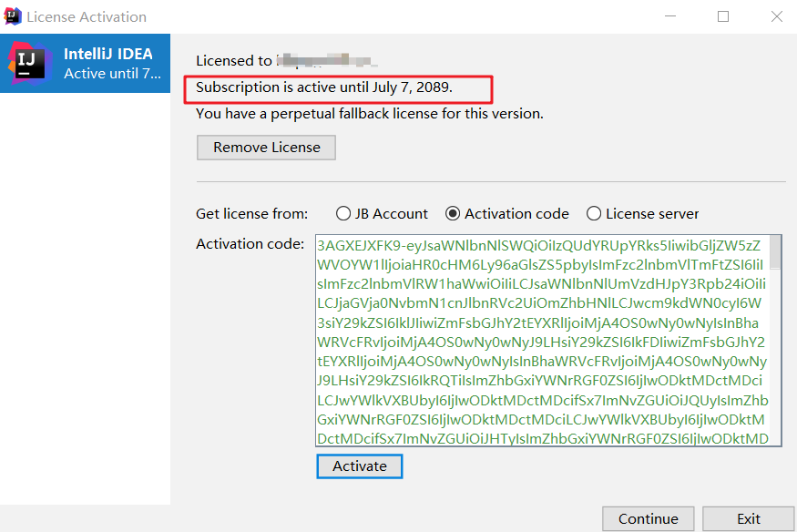Click the subscription active until July 7, 2089 text

point(324,88)
